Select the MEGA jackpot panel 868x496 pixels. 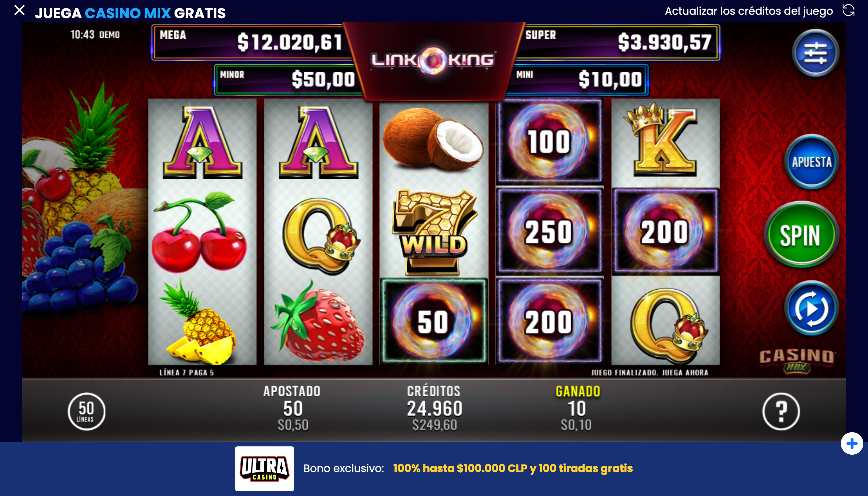coord(252,42)
